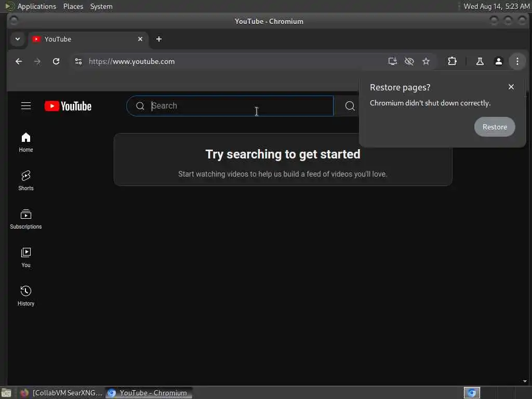Open Shorts in YouTube sidebar
This screenshot has width=532, height=399.
[x=26, y=181]
